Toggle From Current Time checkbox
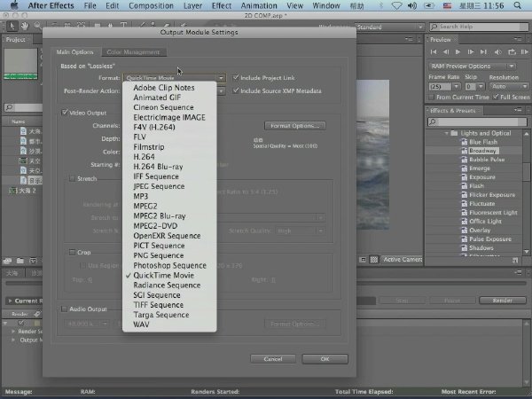532x399 pixels. pyautogui.click(x=431, y=97)
